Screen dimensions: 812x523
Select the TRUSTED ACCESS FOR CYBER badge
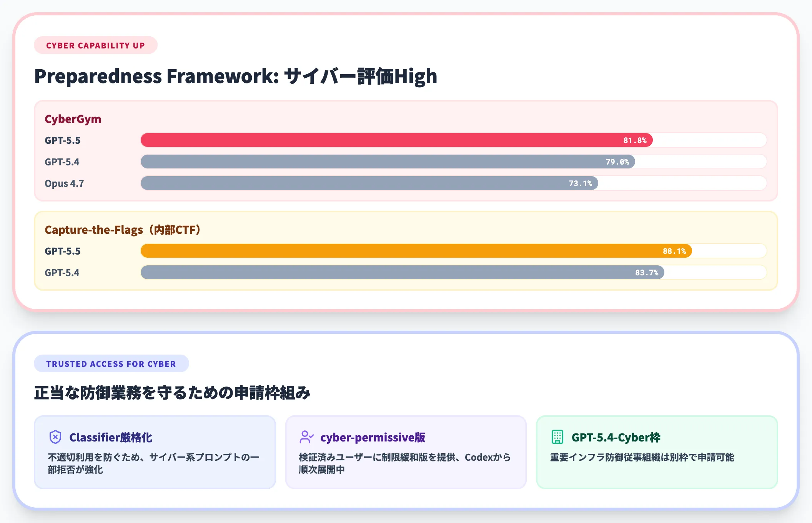111,363
